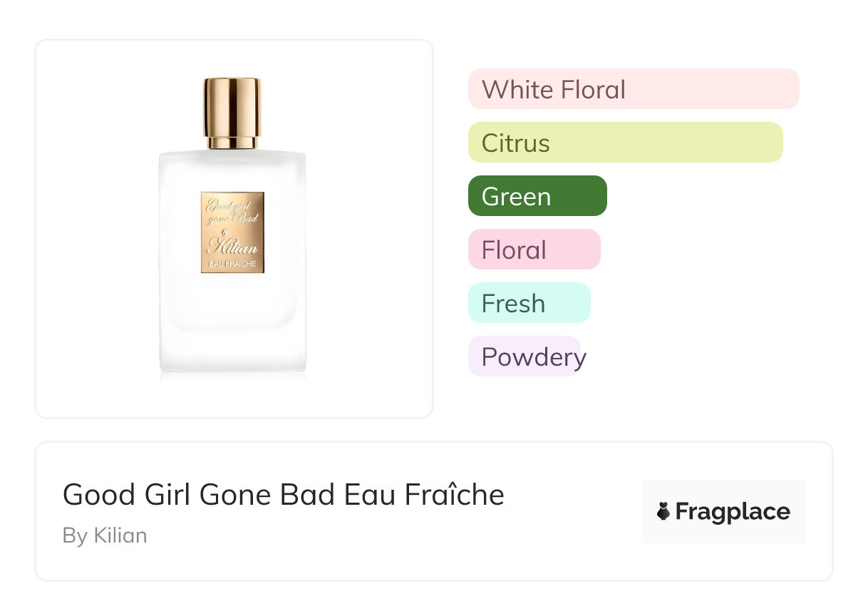Click the gold bottle cap

point(232,113)
